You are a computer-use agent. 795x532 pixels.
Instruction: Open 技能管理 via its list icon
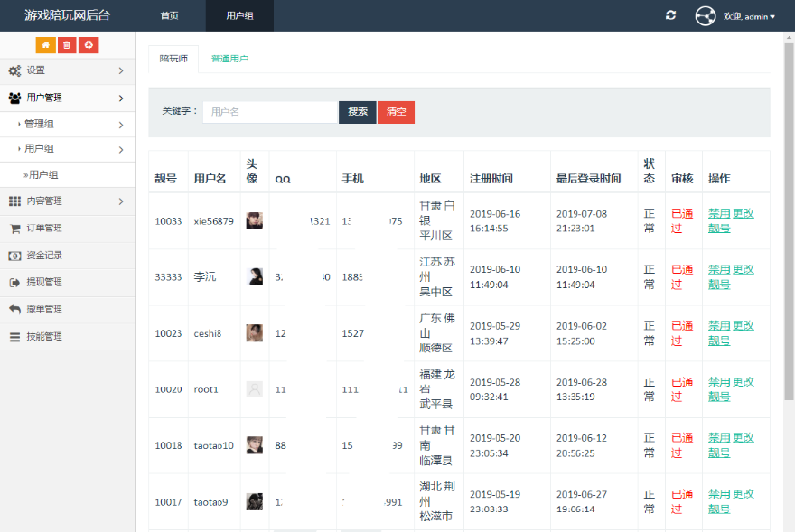14,337
